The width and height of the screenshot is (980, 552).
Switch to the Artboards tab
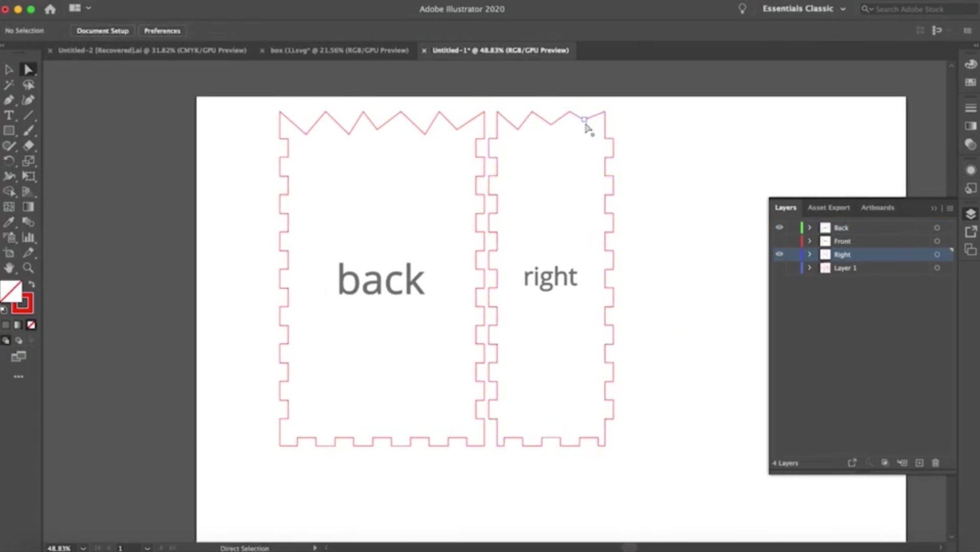point(878,207)
